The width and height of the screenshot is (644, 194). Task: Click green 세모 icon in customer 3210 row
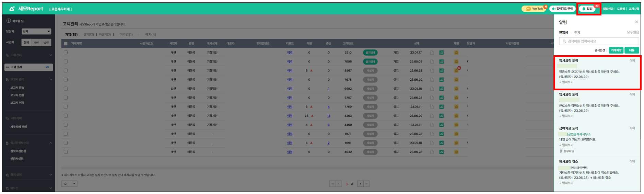click(442, 53)
